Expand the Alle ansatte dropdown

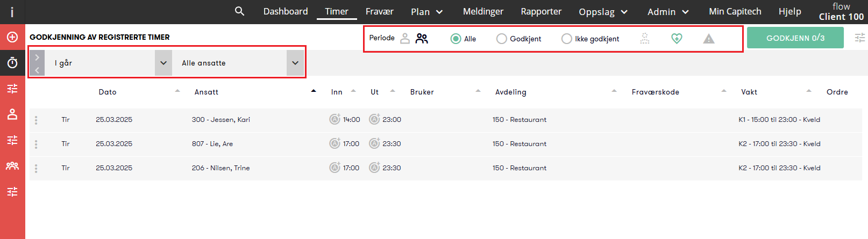coord(295,63)
